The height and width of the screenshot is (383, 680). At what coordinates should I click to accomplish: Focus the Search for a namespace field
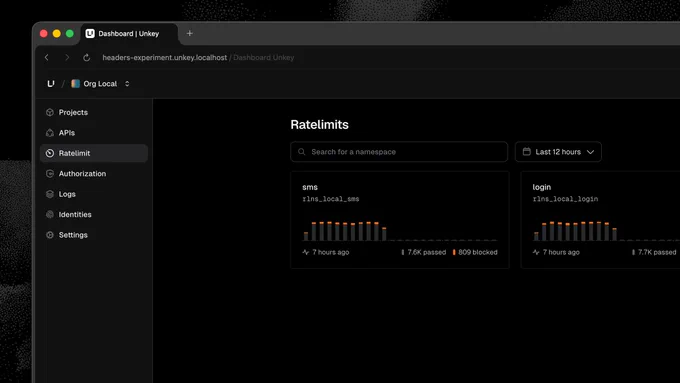point(399,152)
